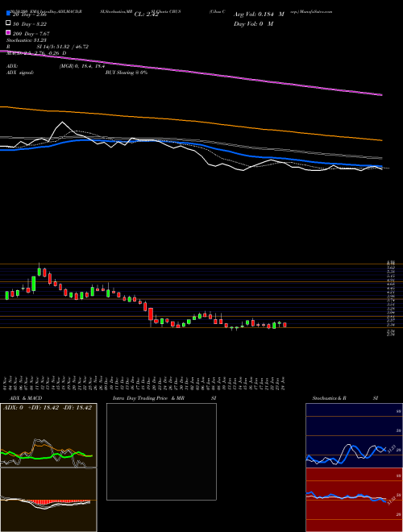Click the 'ADX signal:' label

[20, 73]
